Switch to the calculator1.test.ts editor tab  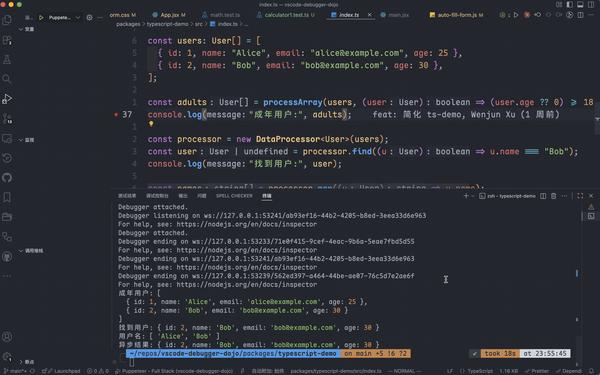click(x=285, y=15)
